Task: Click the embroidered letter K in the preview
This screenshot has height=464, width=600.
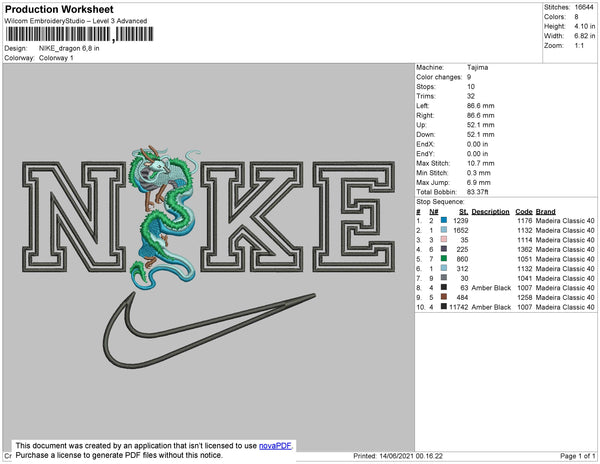Action: click(252, 217)
